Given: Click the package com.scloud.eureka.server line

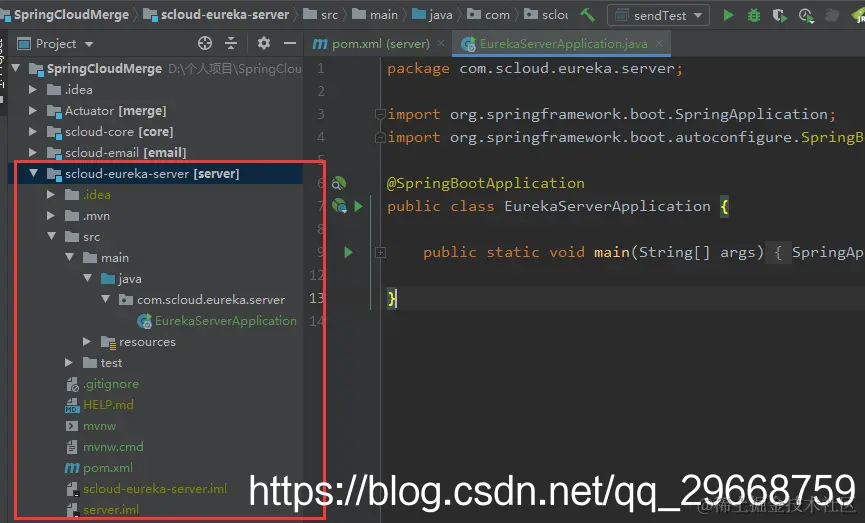Looking at the screenshot, I should [x=535, y=68].
